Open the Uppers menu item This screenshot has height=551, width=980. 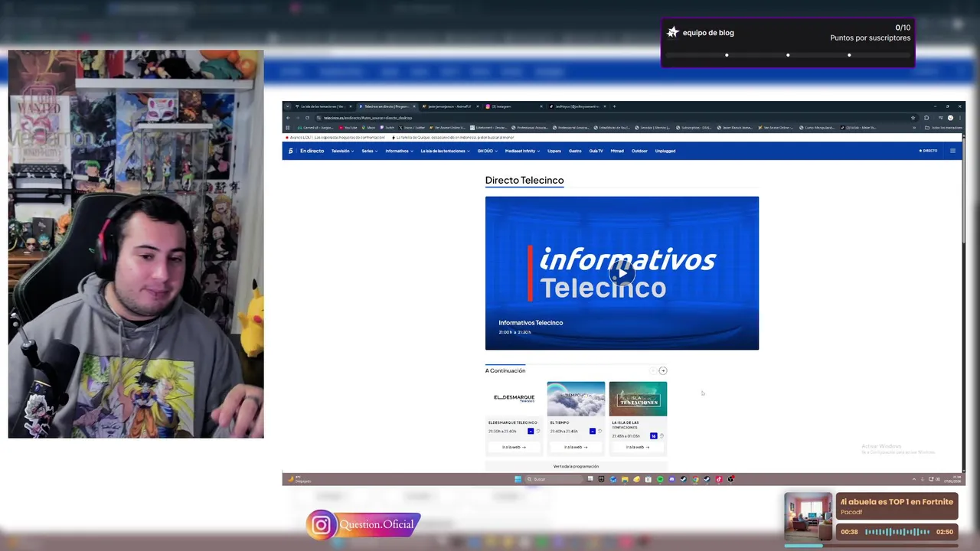coord(554,151)
